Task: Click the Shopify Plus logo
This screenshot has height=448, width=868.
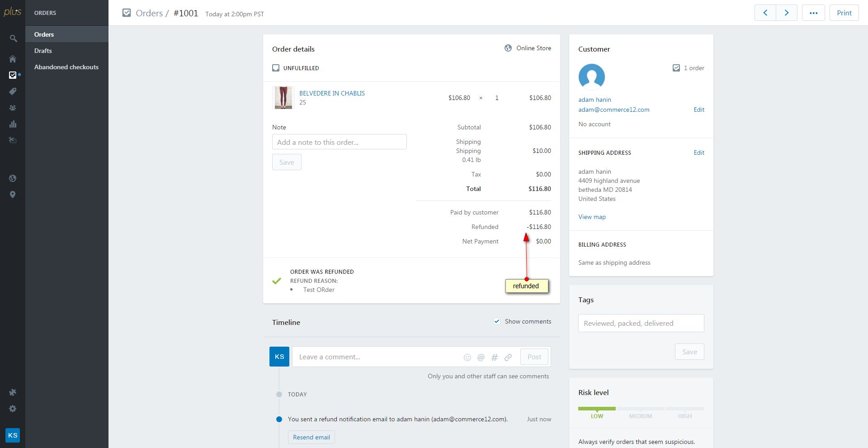Action: coord(12,12)
